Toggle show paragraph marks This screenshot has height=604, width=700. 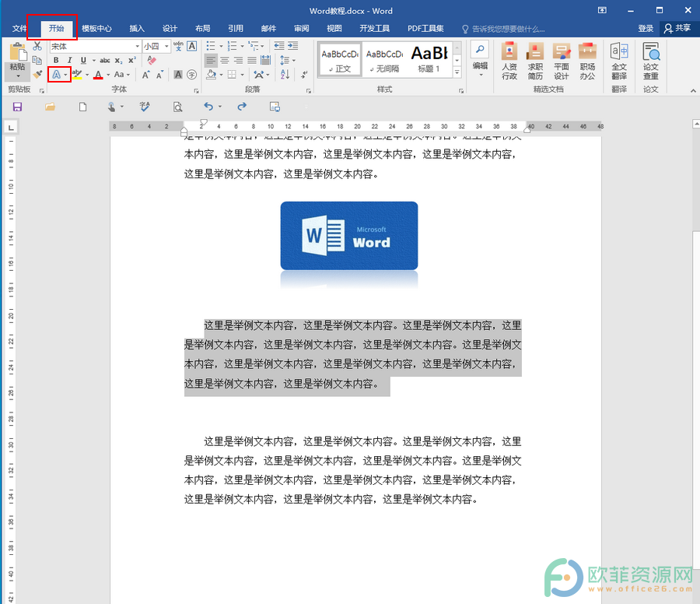coord(305,75)
